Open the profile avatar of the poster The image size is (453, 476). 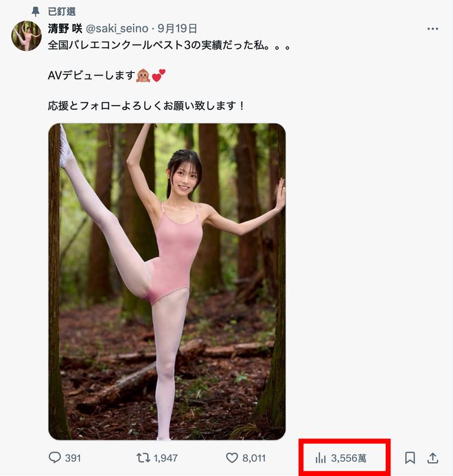coord(26,36)
